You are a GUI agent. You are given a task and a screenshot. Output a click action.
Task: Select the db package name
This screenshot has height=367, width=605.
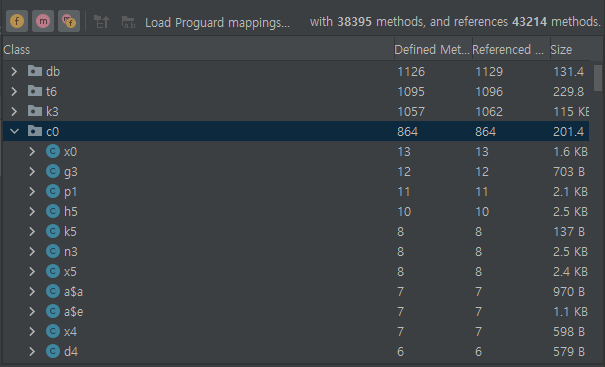pos(53,72)
